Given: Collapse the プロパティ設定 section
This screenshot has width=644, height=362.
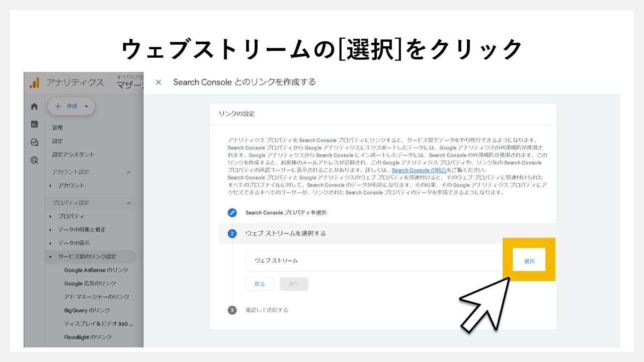Looking at the screenshot, I should pyautogui.click(x=129, y=203).
